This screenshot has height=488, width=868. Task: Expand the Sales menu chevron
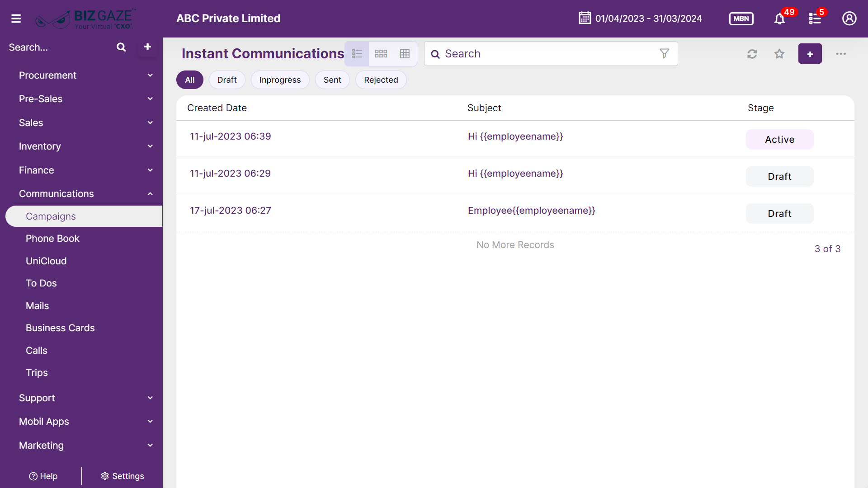(150, 122)
